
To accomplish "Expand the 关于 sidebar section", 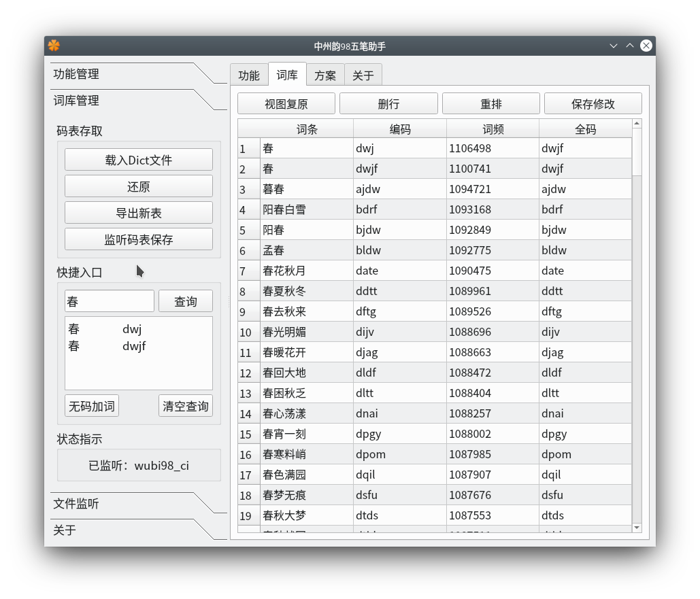I will pyautogui.click(x=65, y=530).
